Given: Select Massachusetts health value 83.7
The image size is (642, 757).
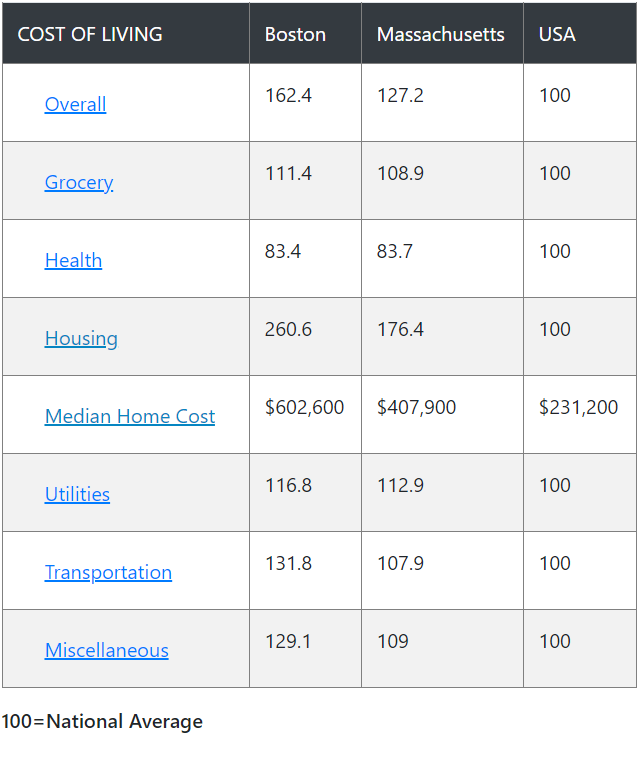Looking at the screenshot, I should point(395,251).
